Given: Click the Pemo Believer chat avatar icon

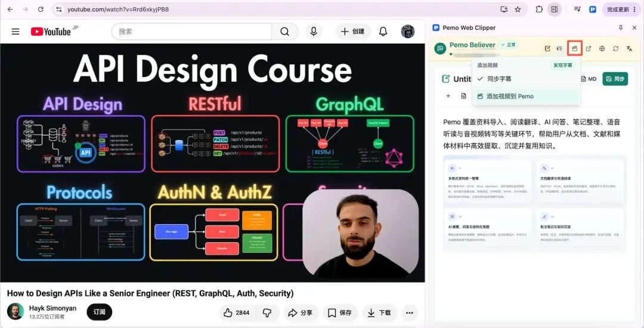Looking at the screenshot, I should [x=440, y=48].
